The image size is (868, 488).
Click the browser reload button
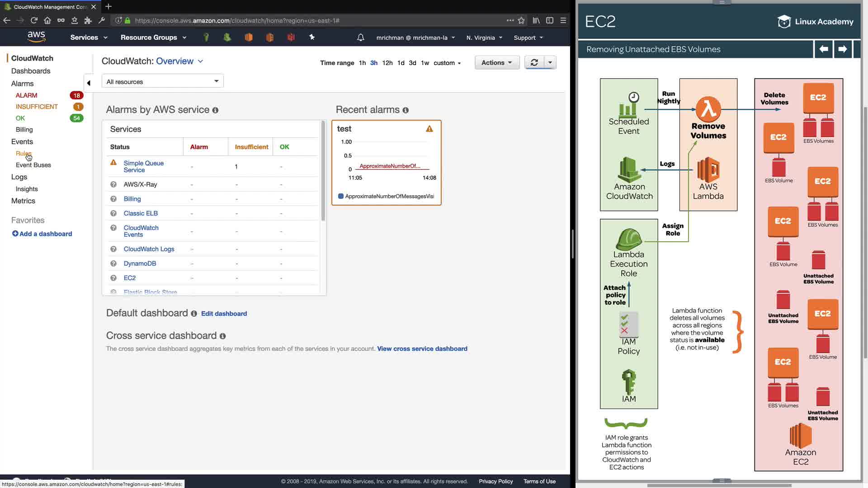(34, 20)
